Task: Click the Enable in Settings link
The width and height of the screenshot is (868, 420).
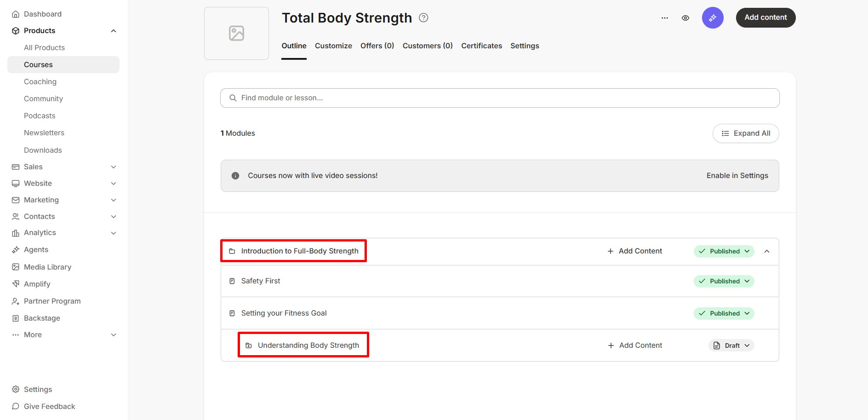Action: point(737,176)
